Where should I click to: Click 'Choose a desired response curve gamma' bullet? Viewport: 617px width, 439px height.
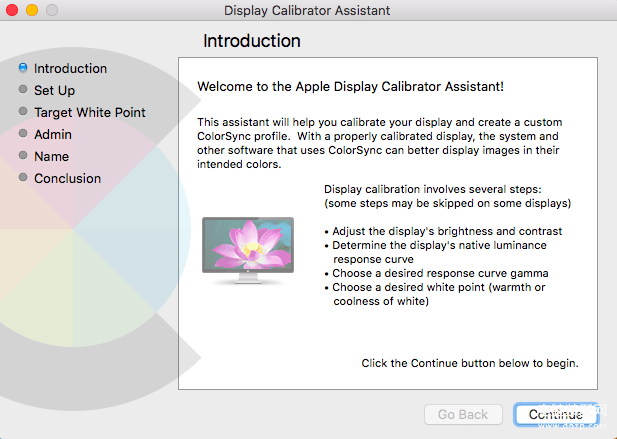coord(436,273)
